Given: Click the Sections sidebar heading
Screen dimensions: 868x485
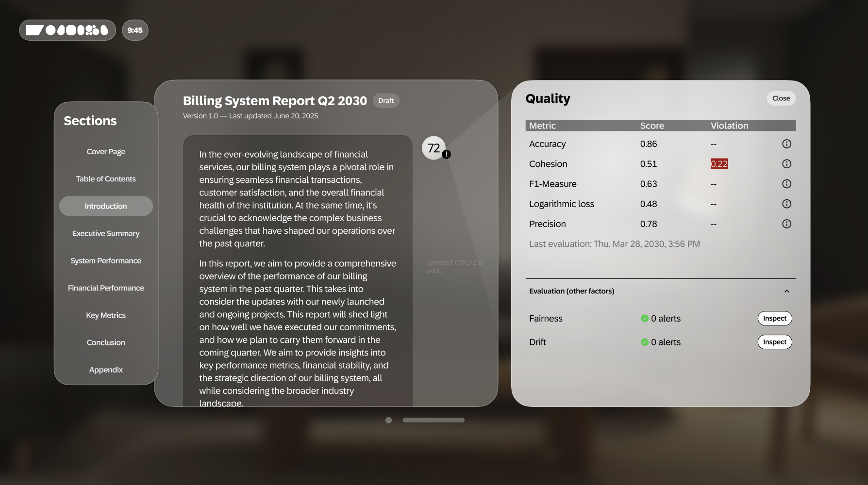Looking at the screenshot, I should pos(90,121).
